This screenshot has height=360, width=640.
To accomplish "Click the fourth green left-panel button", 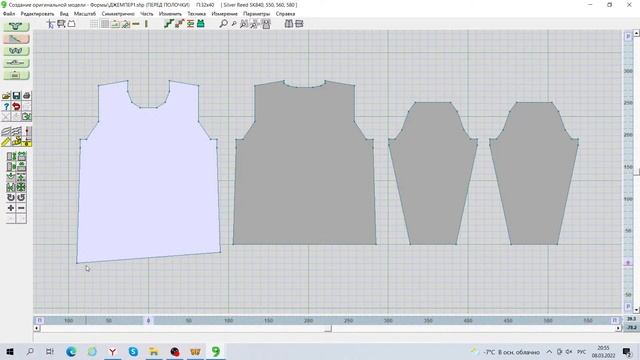I will pyautogui.click(x=16, y=63).
